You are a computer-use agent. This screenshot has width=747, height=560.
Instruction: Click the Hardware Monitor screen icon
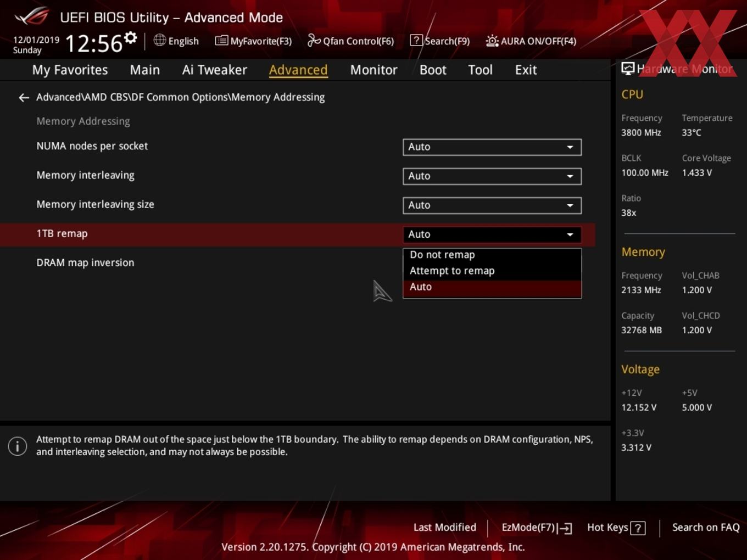627,68
